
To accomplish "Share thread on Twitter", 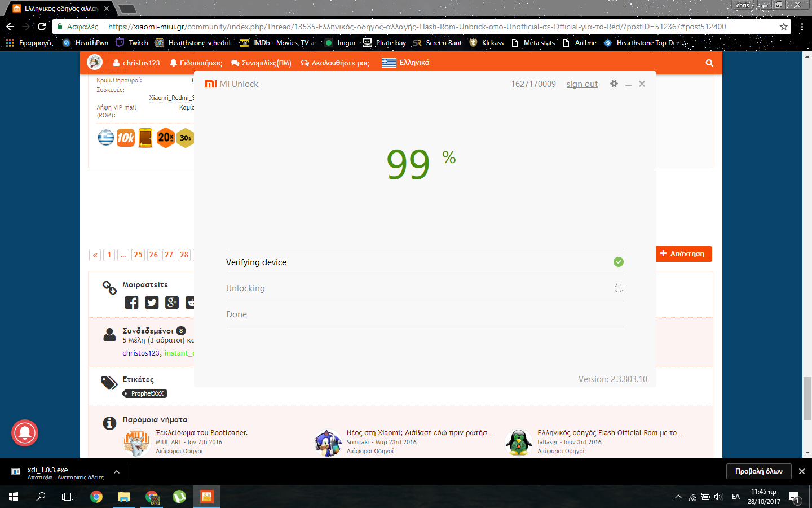I will (x=152, y=303).
